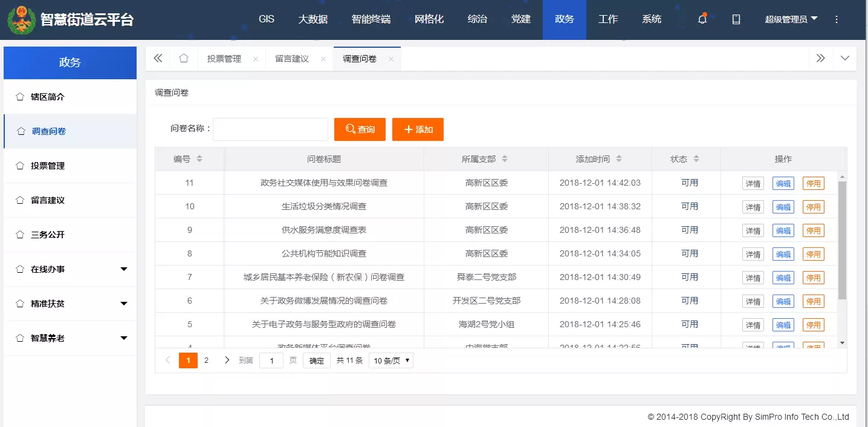Screen dimensions: 868x427
Task: Expand 精准扶贫 sidebar submenu
Action: [124, 304]
